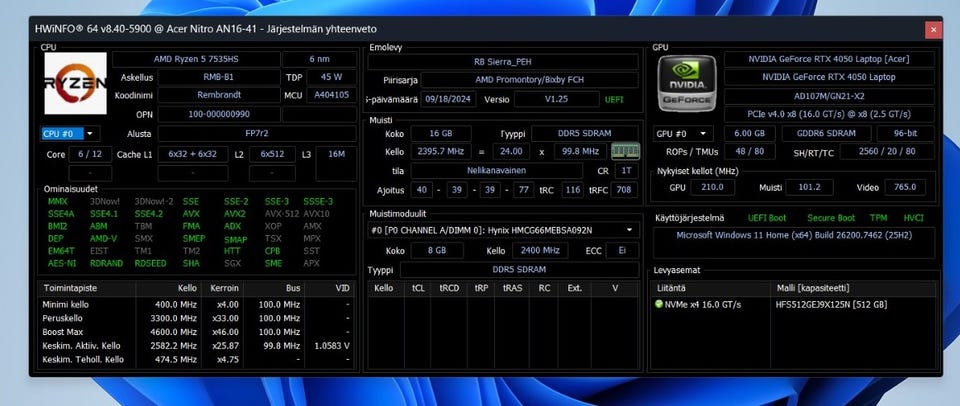Click the NVIDIA GeForce logo image
Viewport: 960px width, 406px height.
(686, 83)
